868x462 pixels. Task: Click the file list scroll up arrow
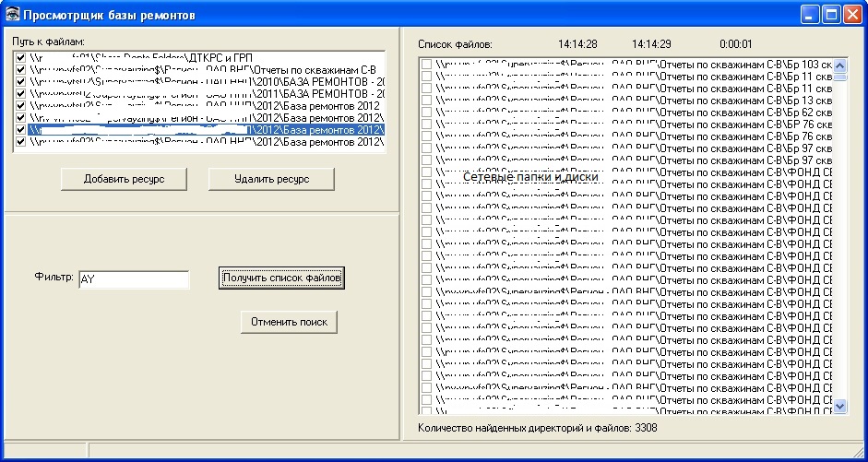pyautogui.click(x=839, y=65)
